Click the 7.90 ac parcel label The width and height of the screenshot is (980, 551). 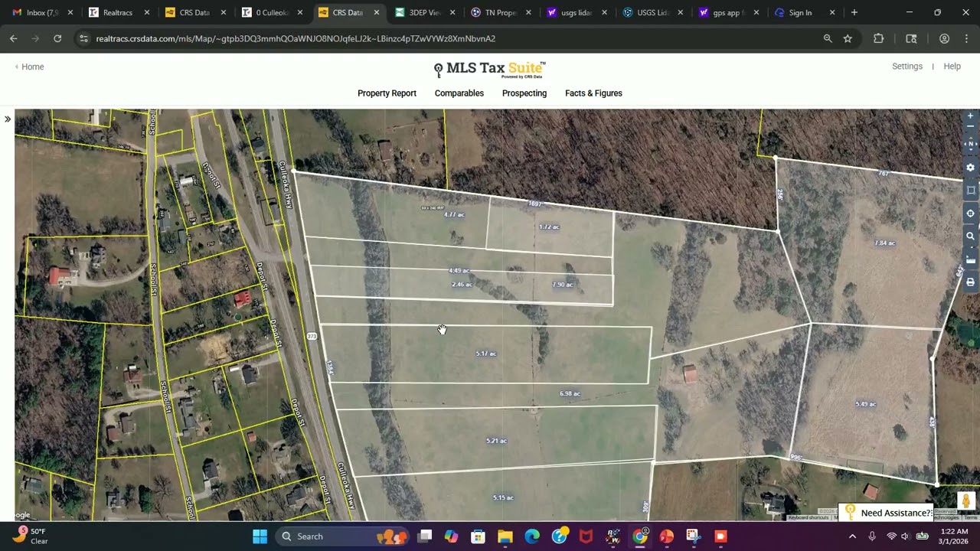562,285
